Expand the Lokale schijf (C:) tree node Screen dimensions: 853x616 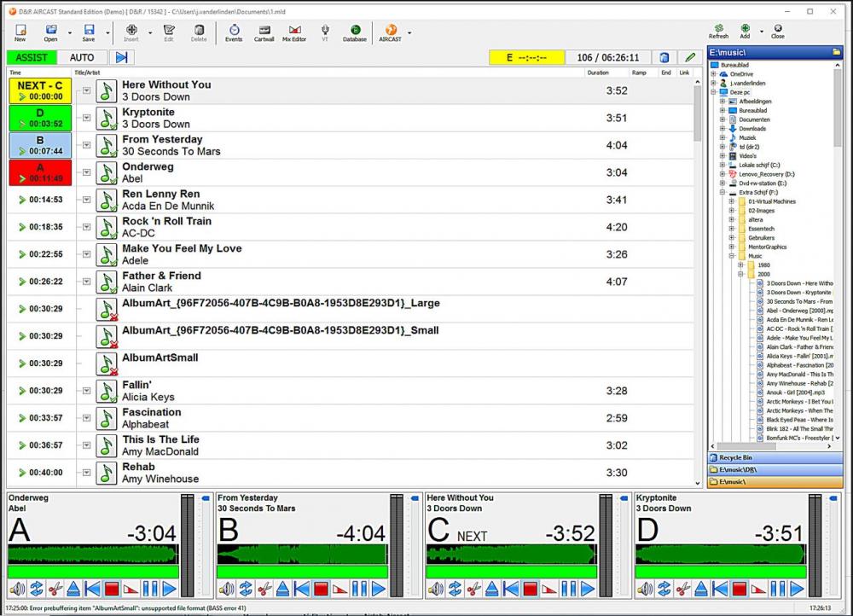point(722,165)
